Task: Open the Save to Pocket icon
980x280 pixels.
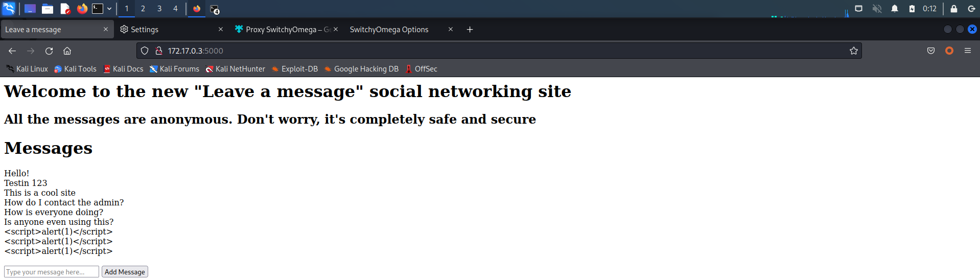Action: pyautogui.click(x=931, y=51)
